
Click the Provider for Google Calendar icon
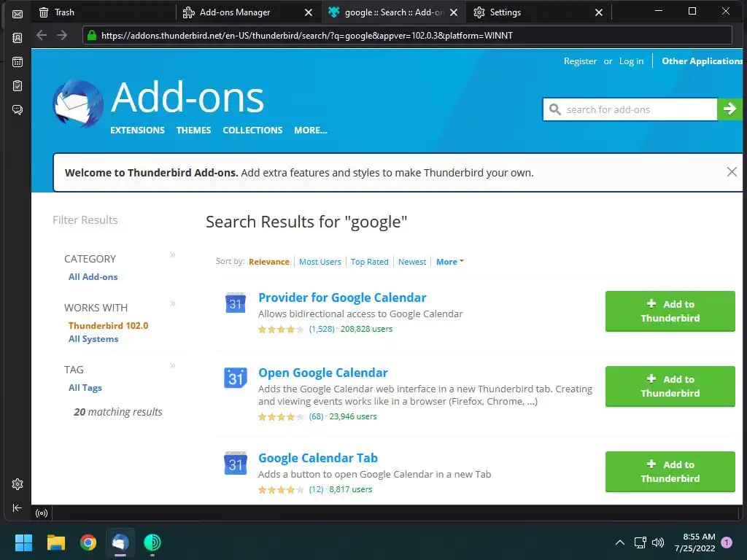[x=235, y=303]
